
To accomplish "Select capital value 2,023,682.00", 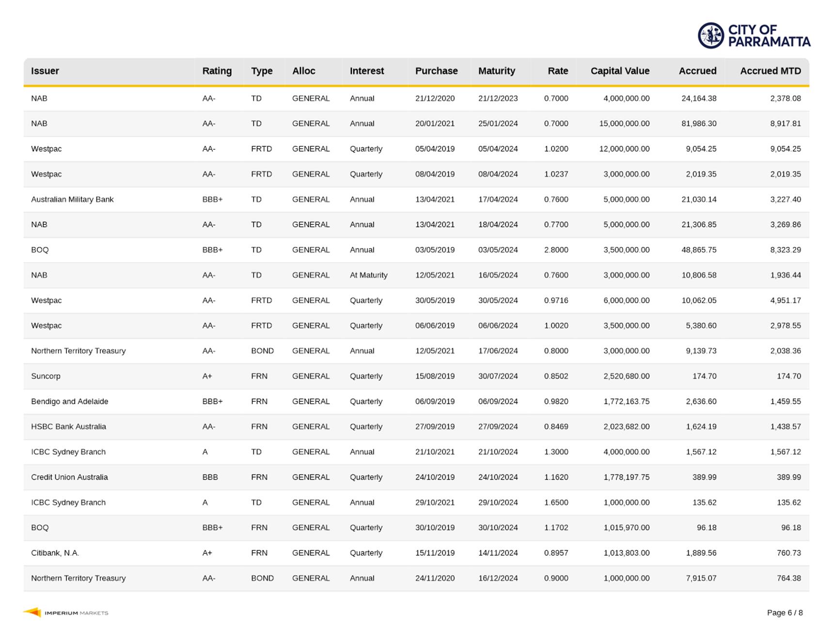I will click(x=627, y=426).
